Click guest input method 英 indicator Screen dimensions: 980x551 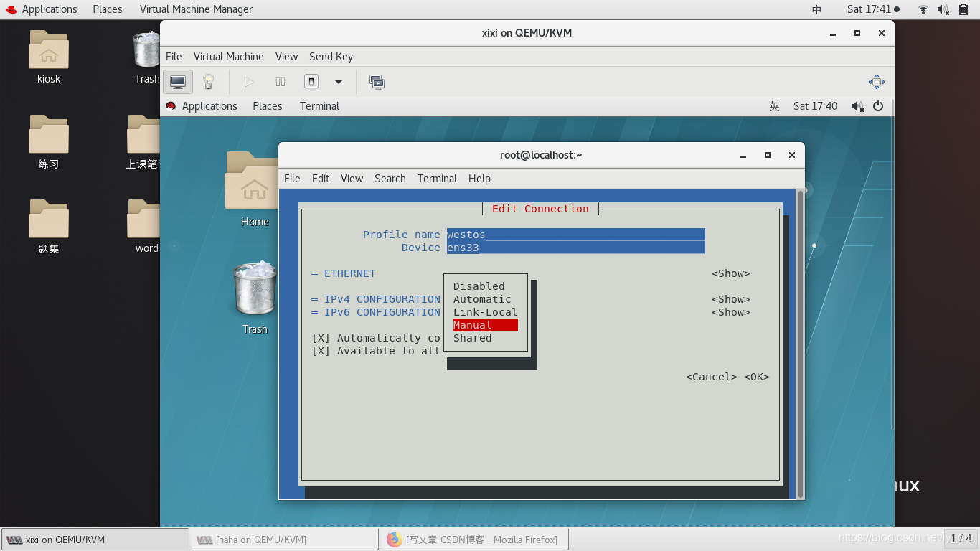click(774, 106)
